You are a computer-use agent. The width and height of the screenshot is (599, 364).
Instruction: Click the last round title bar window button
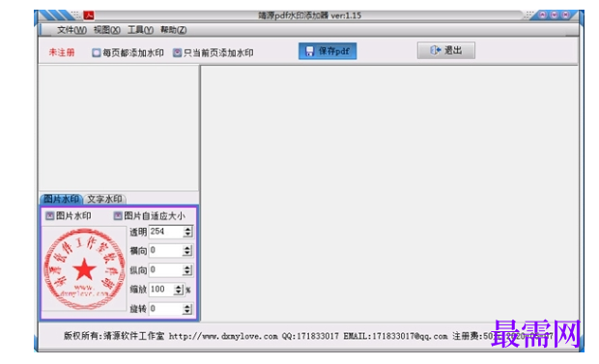click(566, 14)
